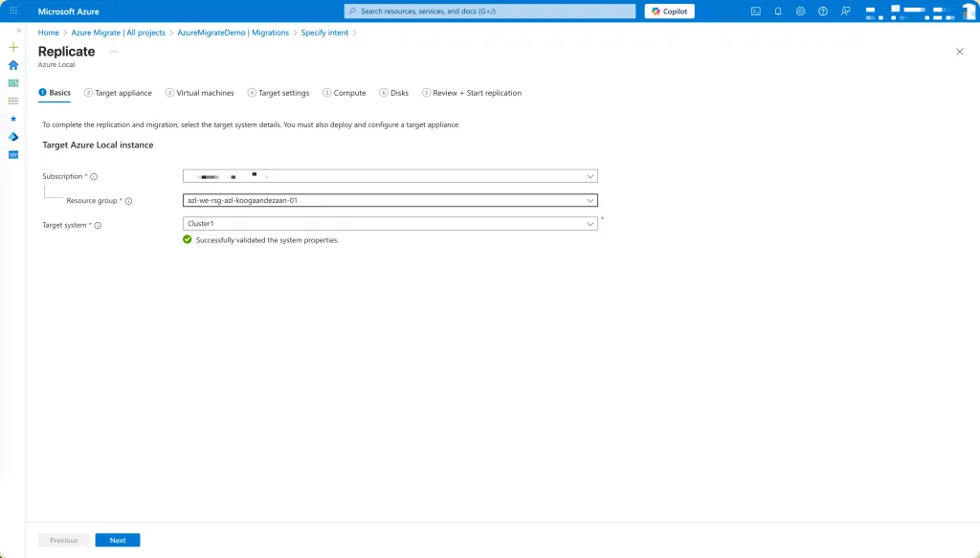Viewport: 980px width, 558px height.
Task: Click the green plus create resource icon
Action: point(13,47)
